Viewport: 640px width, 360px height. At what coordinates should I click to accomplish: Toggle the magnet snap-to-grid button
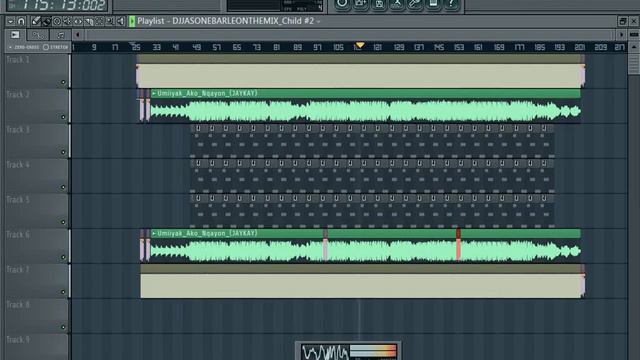coord(21,21)
